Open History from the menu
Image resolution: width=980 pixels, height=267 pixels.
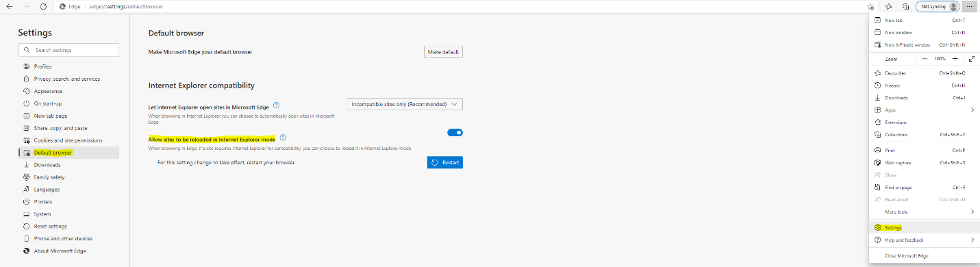tap(923, 86)
